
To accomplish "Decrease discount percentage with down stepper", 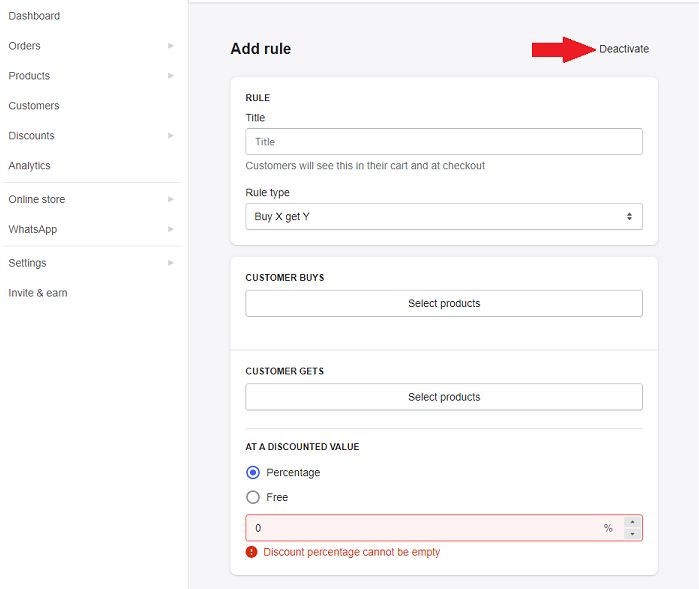I will click(632, 534).
